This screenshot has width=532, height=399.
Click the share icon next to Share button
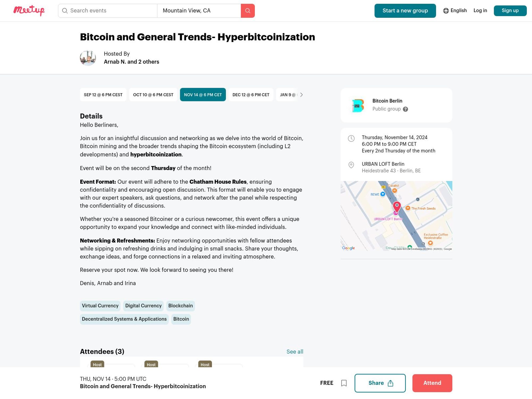click(390, 383)
